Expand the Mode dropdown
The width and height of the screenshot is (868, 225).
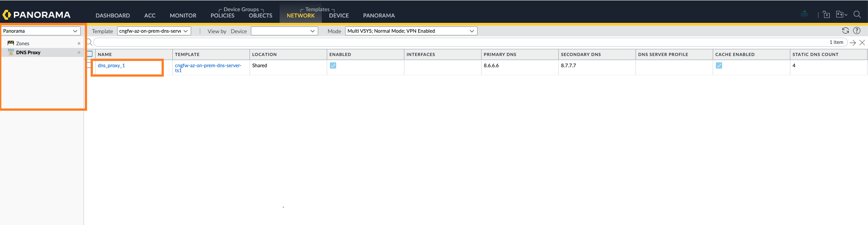coord(411,31)
